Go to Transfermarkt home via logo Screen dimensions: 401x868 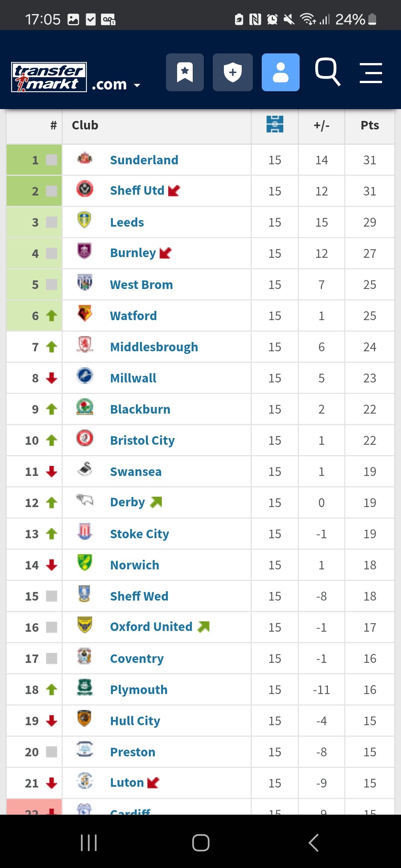49,77
